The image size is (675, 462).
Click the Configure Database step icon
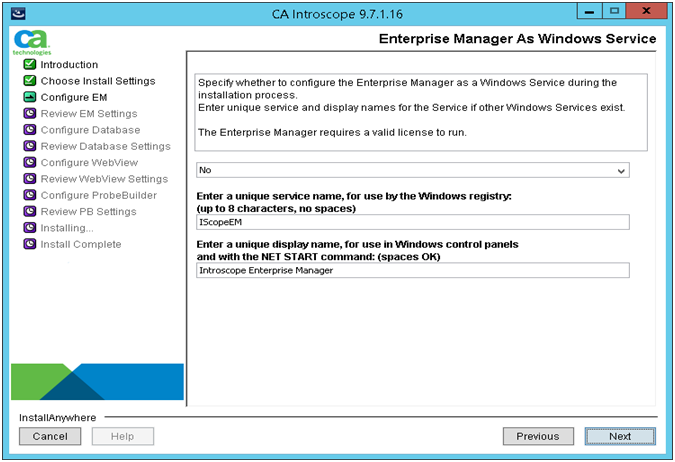(30, 130)
